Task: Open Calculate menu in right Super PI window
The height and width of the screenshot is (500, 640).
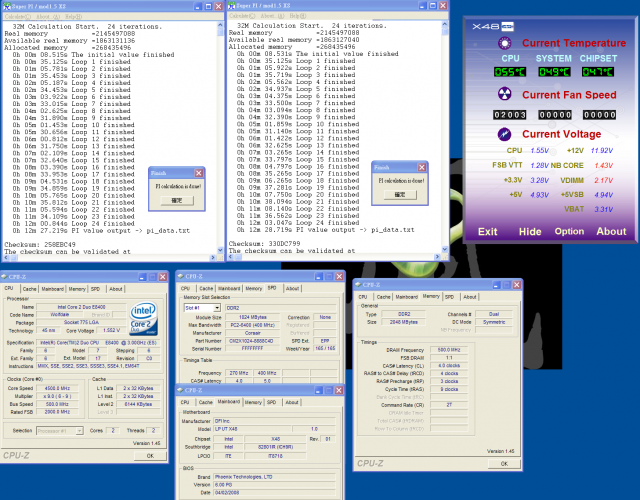Action: 242,16
